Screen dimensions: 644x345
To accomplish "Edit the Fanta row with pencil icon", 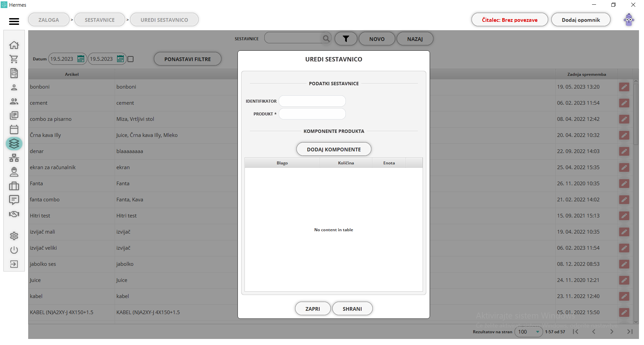I will (x=624, y=184).
